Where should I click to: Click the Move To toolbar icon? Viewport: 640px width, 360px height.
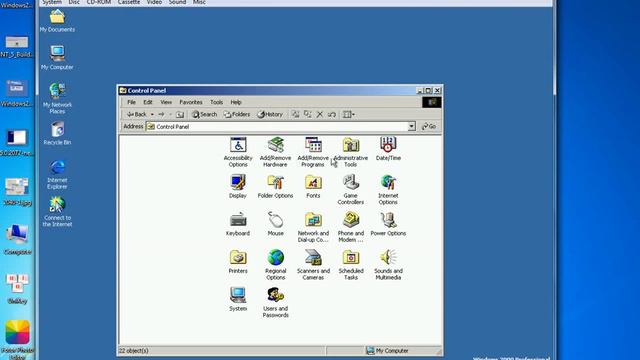[x=296, y=114]
